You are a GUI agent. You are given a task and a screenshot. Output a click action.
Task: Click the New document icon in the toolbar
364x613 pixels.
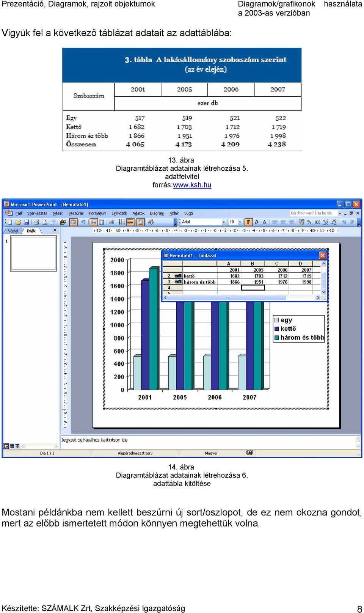pos(10,222)
